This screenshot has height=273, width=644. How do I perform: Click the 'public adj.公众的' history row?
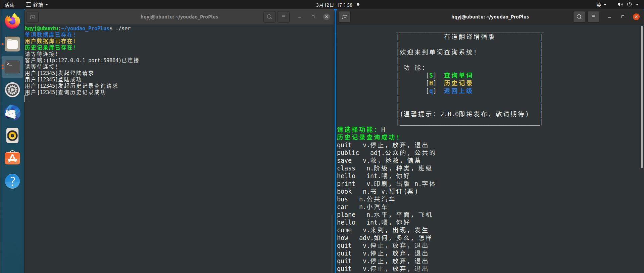tap(386, 153)
